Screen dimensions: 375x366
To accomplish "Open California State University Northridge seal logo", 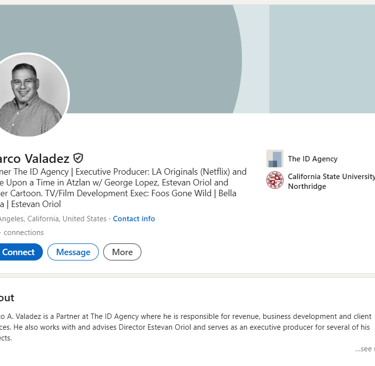I will coord(275,180).
